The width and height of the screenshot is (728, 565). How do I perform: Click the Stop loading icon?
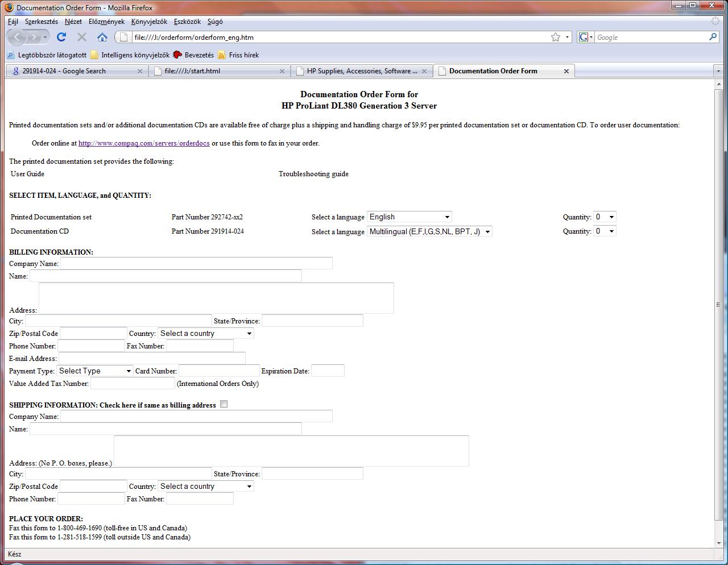click(x=82, y=37)
